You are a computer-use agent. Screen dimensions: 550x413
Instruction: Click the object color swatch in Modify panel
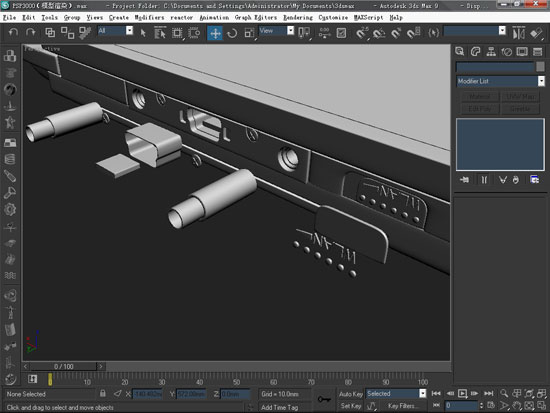[540, 66]
